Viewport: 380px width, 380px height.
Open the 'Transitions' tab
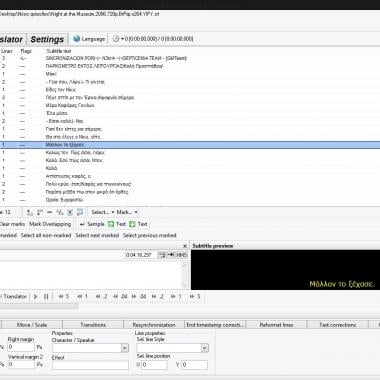pyautogui.click(x=93, y=325)
